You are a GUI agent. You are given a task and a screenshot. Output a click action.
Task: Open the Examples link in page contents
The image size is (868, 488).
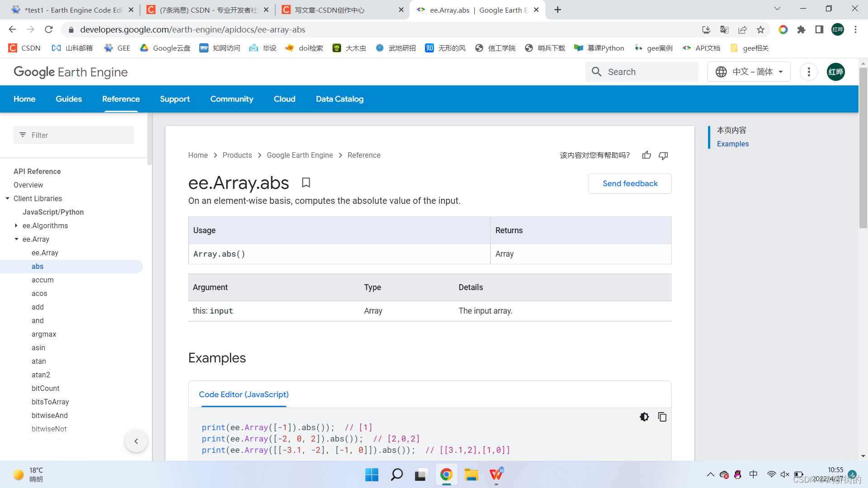(733, 144)
